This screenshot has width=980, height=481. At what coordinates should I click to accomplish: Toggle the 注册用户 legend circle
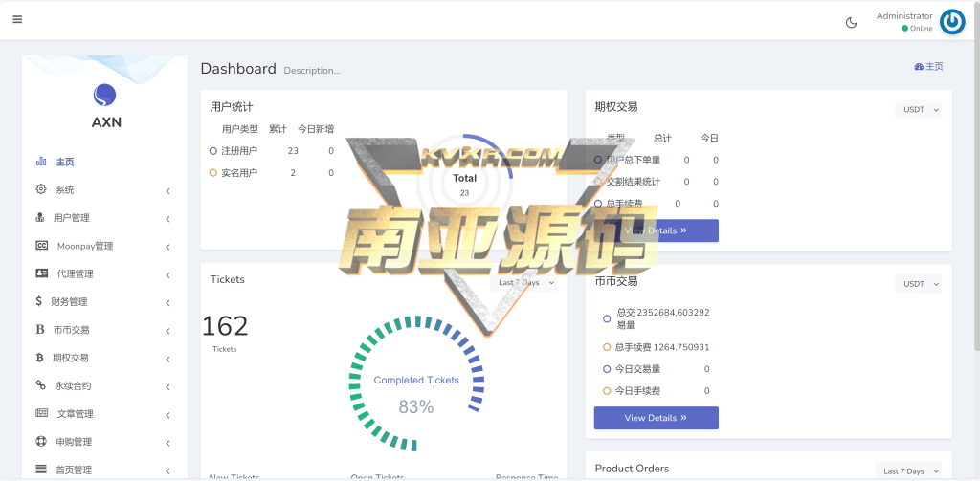click(x=213, y=151)
